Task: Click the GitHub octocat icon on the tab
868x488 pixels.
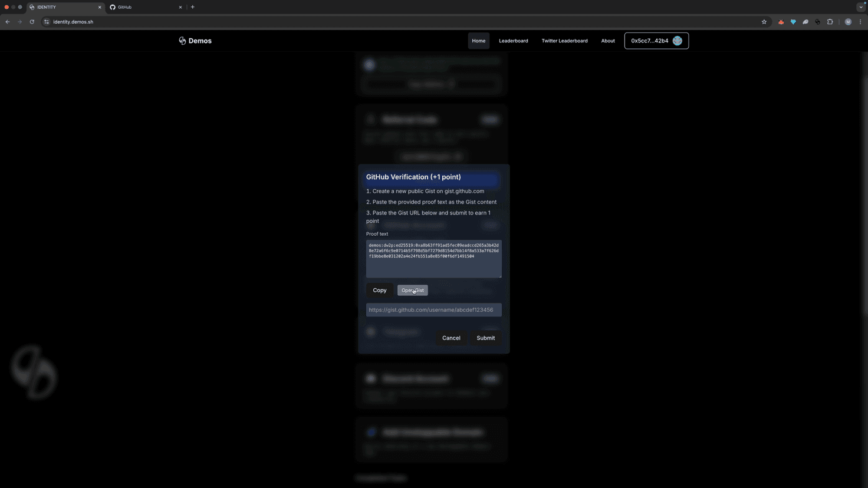Action: click(112, 7)
